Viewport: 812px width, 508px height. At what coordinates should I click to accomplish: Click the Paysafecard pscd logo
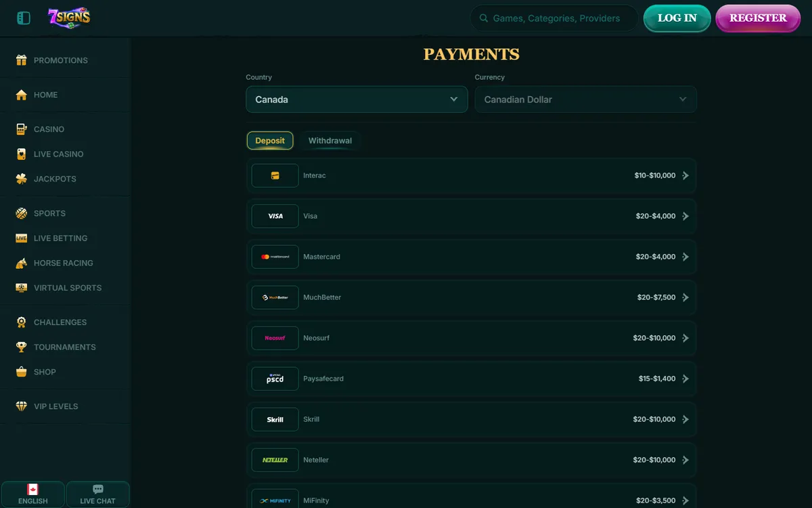275,379
